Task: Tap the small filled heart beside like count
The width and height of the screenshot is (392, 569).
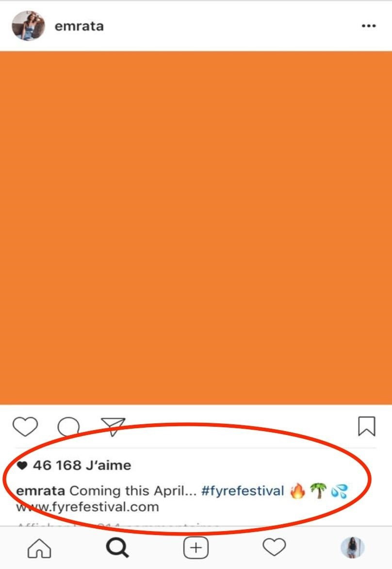Action: (22, 466)
